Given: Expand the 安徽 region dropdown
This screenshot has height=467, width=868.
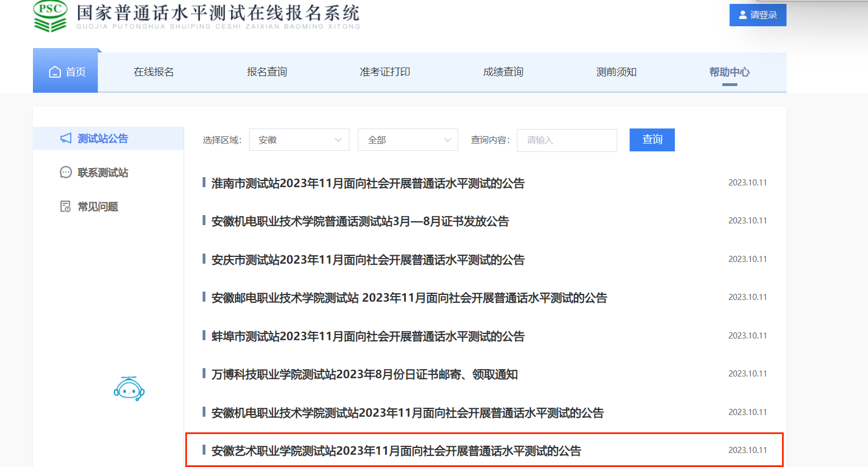Looking at the screenshot, I should pyautogui.click(x=299, y=140).
